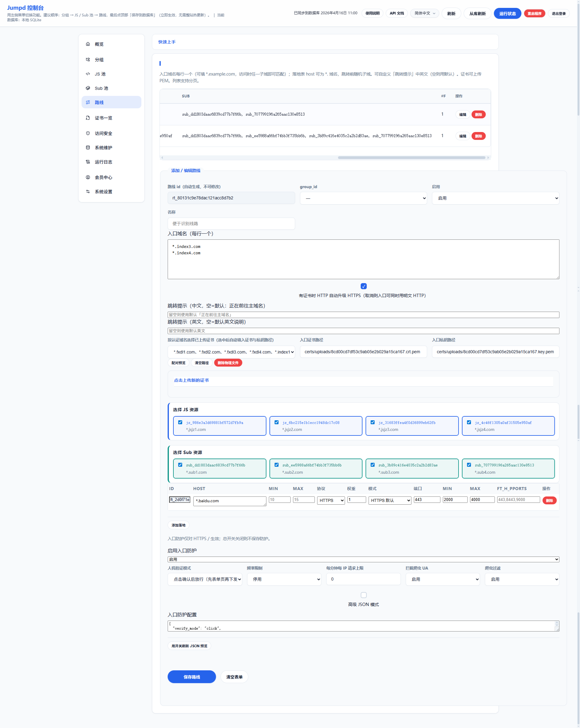Open the group_id dropdown
This screenshot has height=728, width=580.
363,198
